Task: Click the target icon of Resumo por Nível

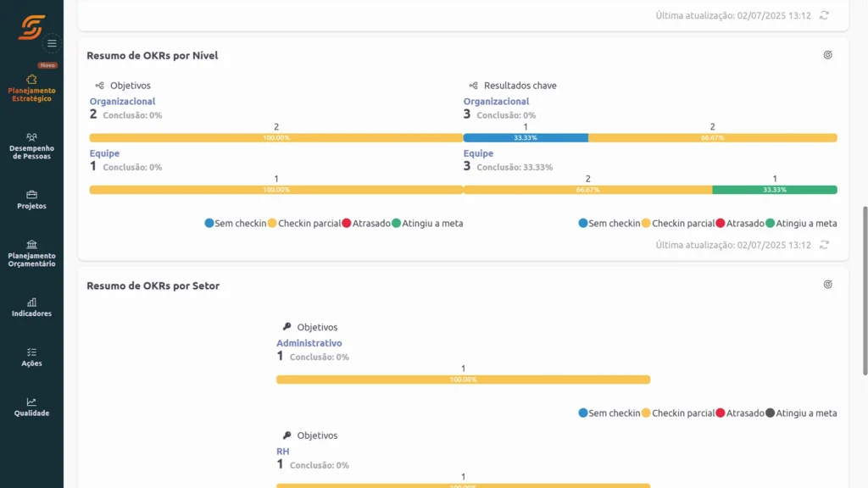Action: pyautogui.click(x=827, y=55)
